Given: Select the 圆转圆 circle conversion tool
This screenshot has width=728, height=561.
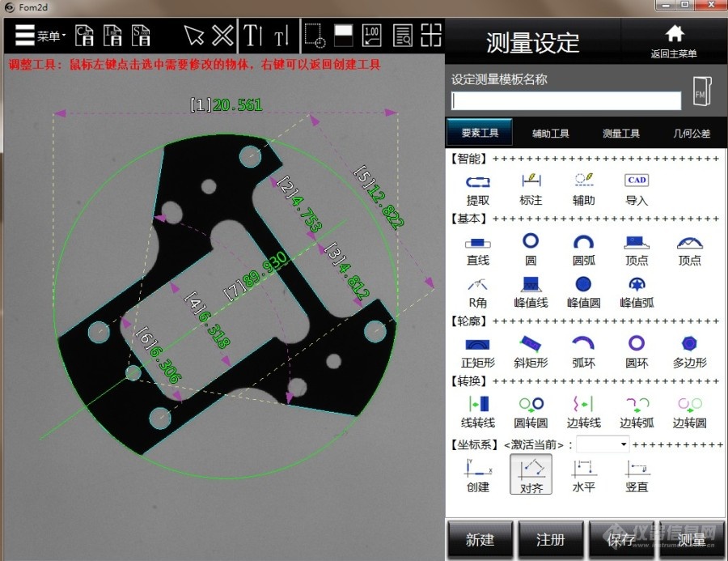Looking at the screenshot, I should (531, 410).
